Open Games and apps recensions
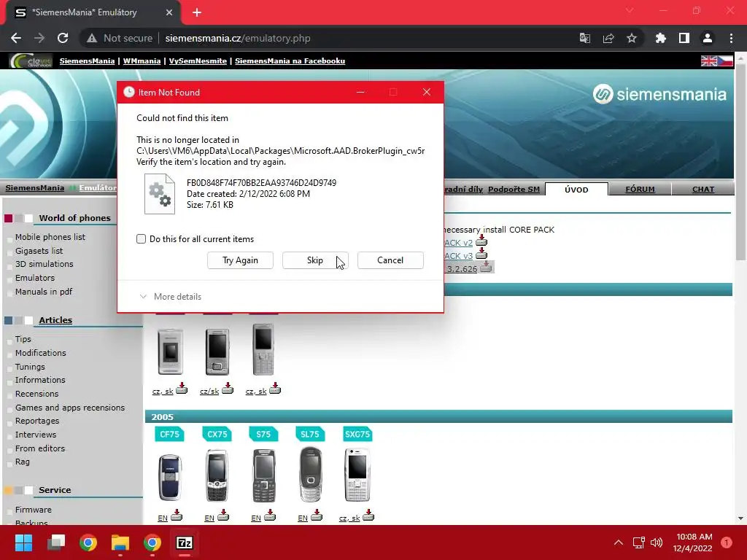The image size is (747, 560). point(69,408)
